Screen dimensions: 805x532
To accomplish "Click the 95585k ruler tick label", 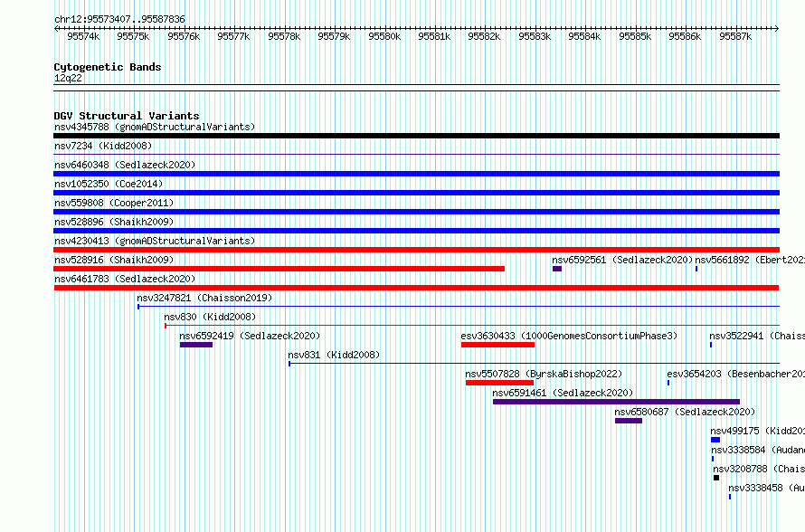I will point(635,36).
